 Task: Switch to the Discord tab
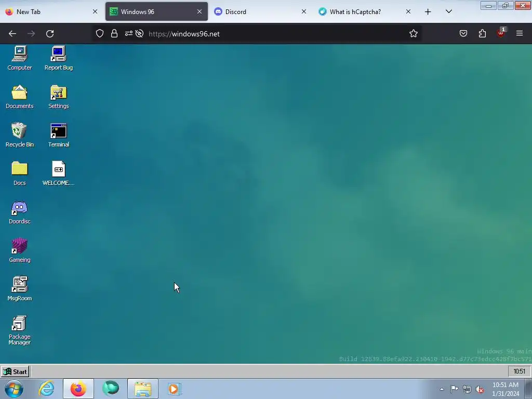coord(261,11)
